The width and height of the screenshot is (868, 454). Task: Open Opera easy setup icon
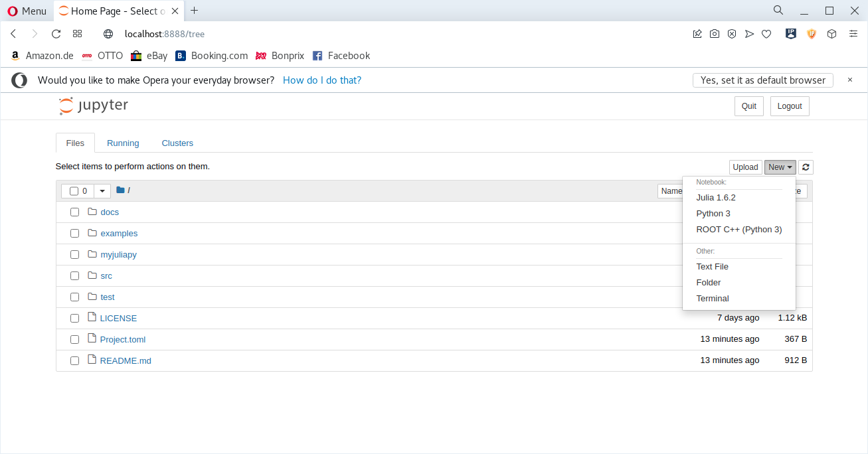coord(853,34)
